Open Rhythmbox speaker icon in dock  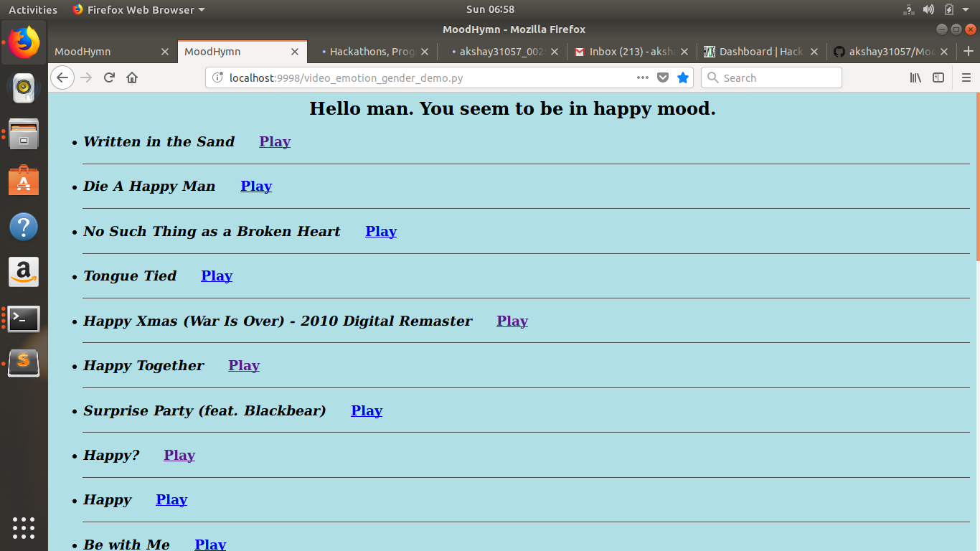(24, 88)
